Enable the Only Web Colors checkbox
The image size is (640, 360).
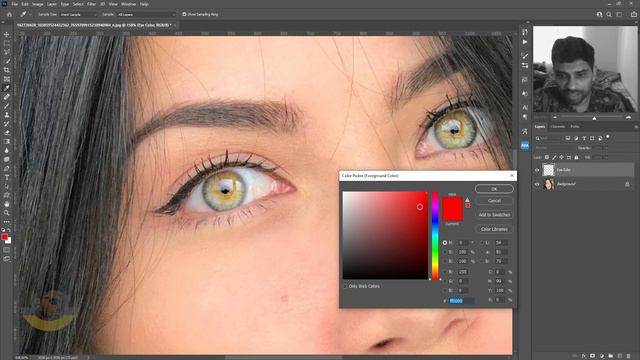click(345, 286)
